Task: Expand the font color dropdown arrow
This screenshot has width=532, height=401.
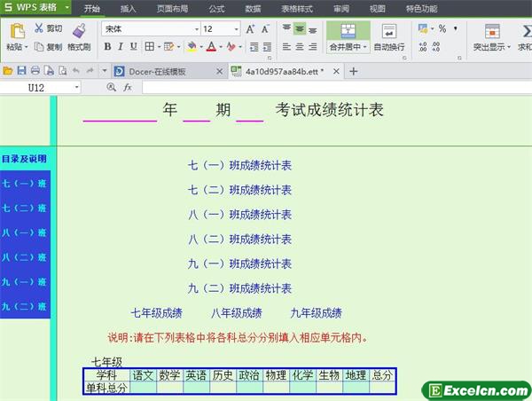Action: click(221, 46)
